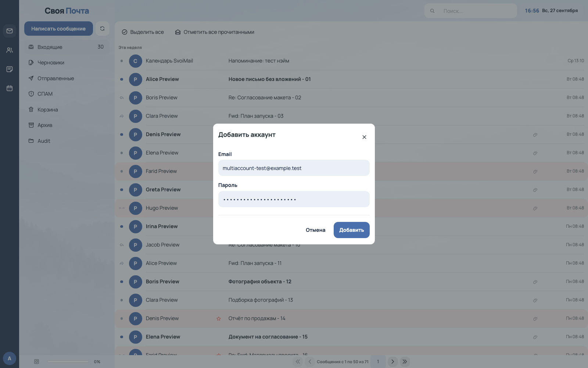Click the Входящие unread count 30
This screenshot has height=368, width=588.
(101, 47)
